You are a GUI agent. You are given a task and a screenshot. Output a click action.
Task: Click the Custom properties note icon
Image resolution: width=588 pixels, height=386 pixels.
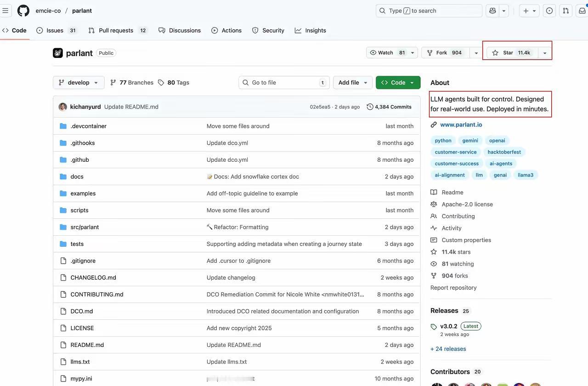[x=434, y=240]
